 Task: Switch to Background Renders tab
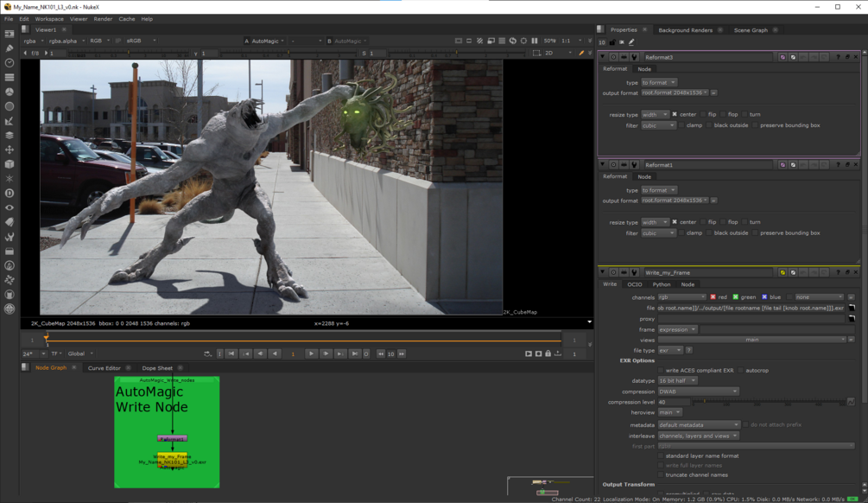click(685, 30)
